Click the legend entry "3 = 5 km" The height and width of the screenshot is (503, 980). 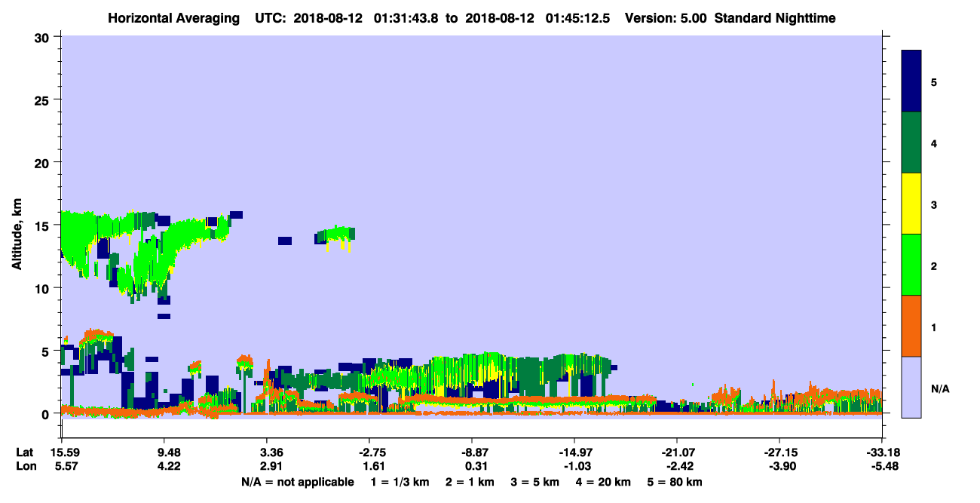536,482
